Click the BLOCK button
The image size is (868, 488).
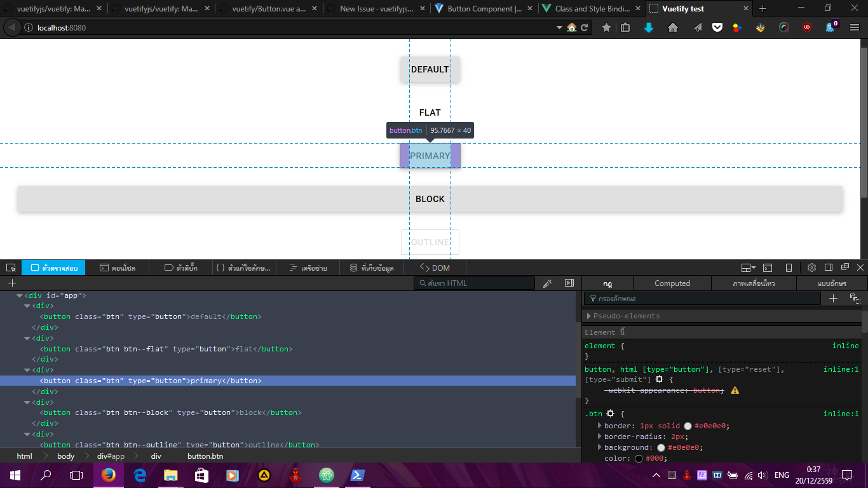point(430,199)
